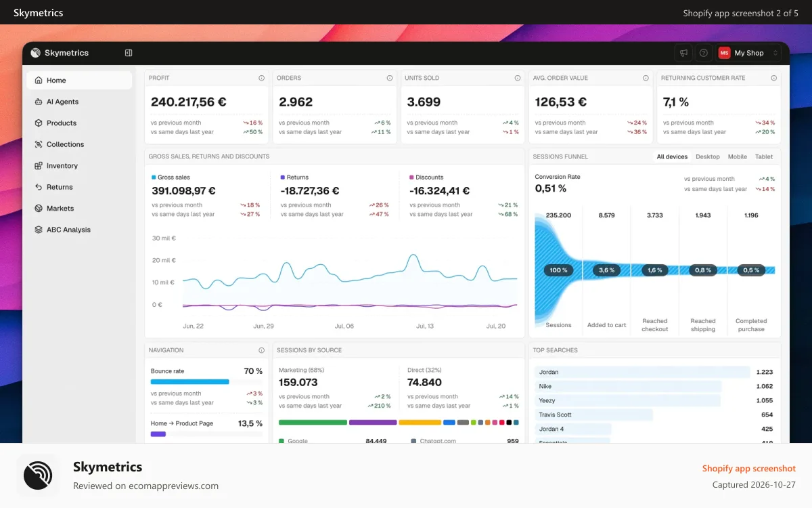Open the My Shop store selector dropdown
Screen dimensions: 812x508
click(750, 53)
